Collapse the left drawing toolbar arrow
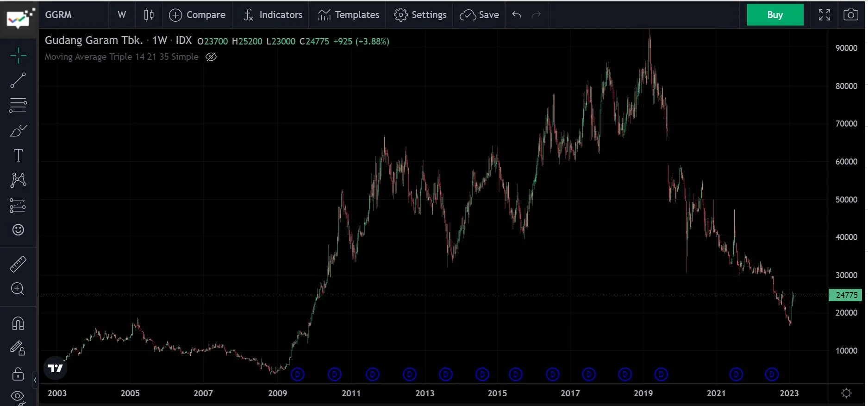The image size is (868, 406). 35,380
